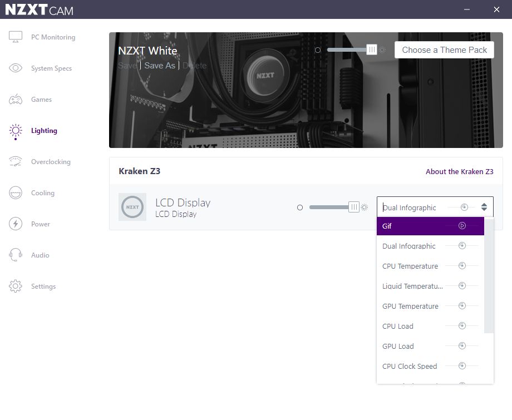Go to the Overclocking section
The width and height of the screenshot is (512, 420).
51,162
